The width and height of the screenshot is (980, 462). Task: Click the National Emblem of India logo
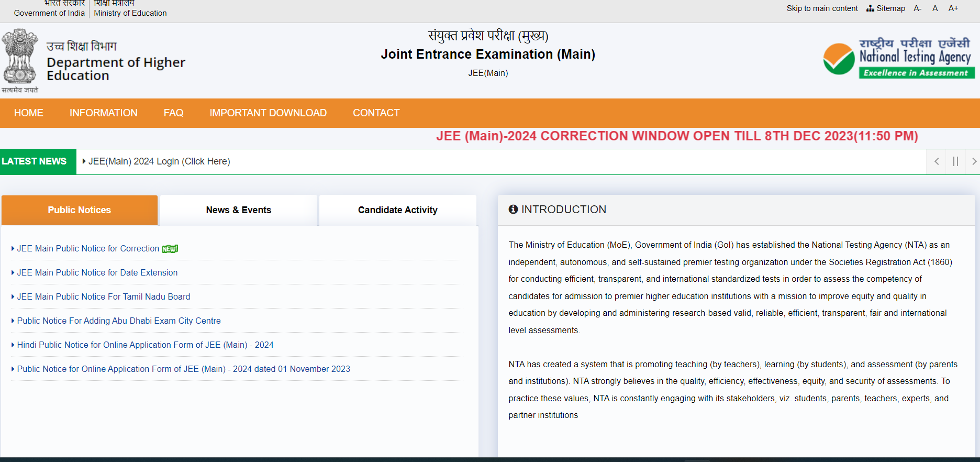click(20, 61)
